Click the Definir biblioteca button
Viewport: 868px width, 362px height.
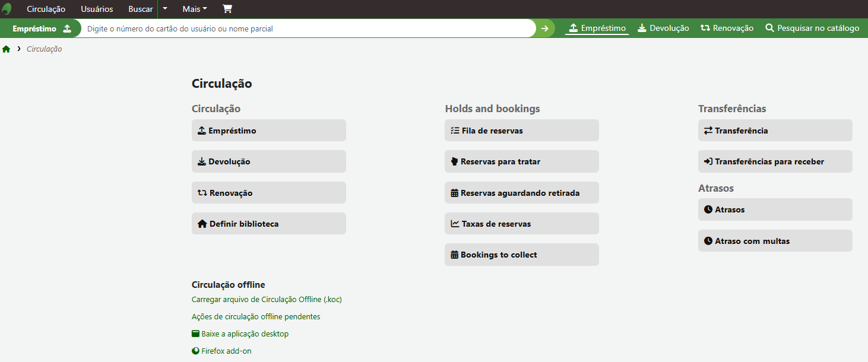coord(268,224)
